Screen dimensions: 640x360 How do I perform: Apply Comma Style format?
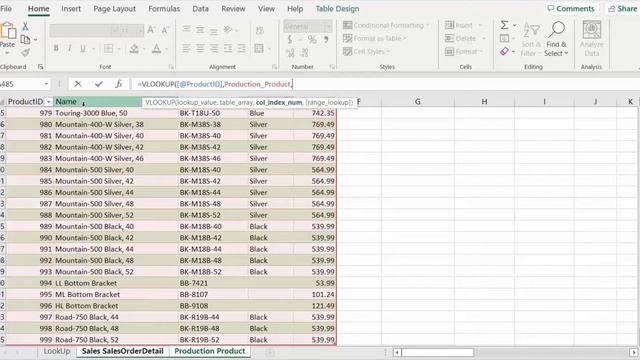(326, 40)
